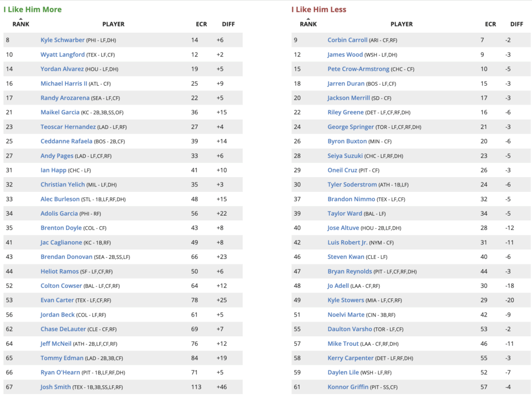Click sort arrow above RANK in right table
This screenshot has width=532, height=395.
point(308,19)
